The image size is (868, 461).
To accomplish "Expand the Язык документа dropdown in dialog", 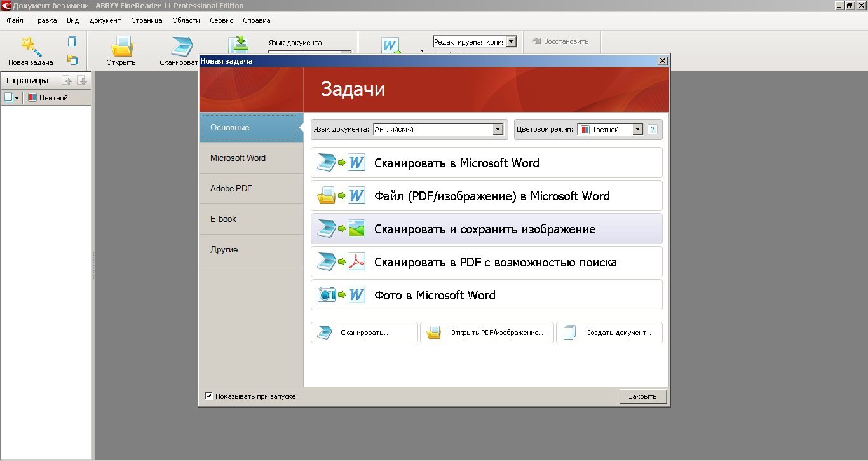I will [x=498, y=129].
